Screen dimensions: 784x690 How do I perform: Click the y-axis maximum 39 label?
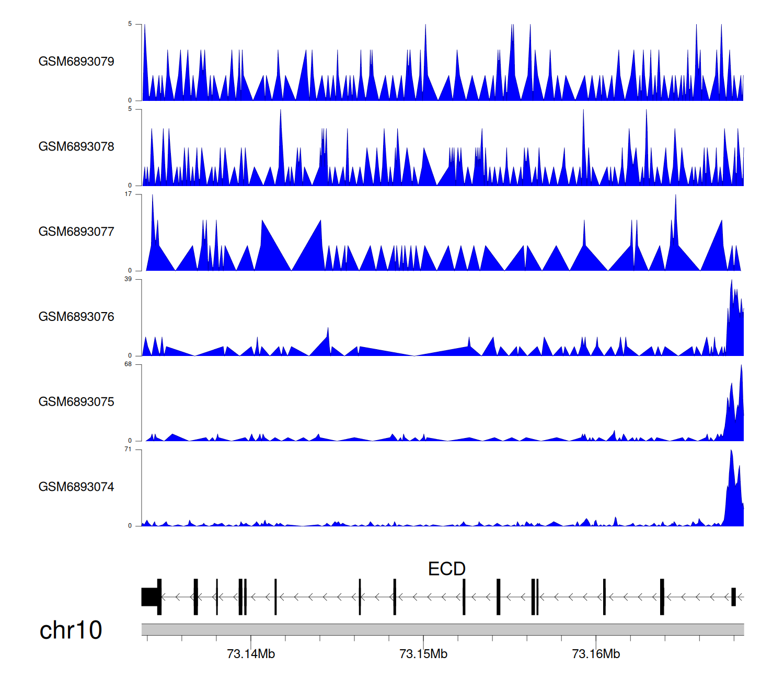[128, 279]
